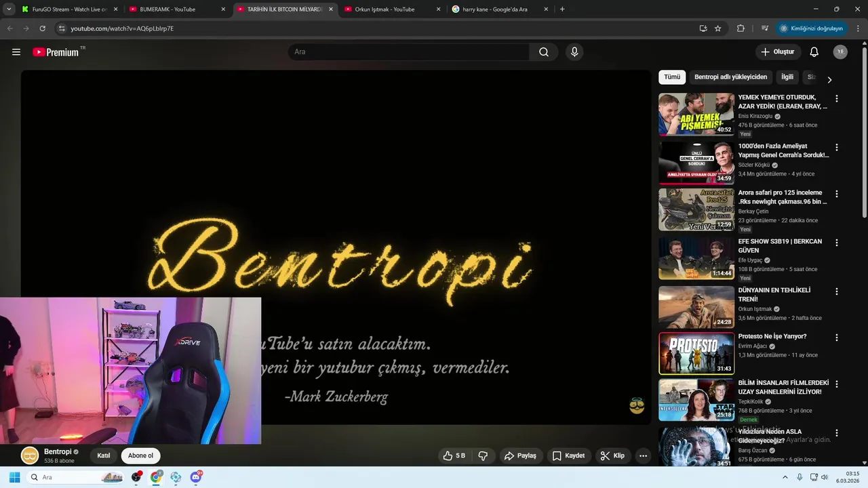
Task: Reload the page in Chrome
Action: pos(42,28)
